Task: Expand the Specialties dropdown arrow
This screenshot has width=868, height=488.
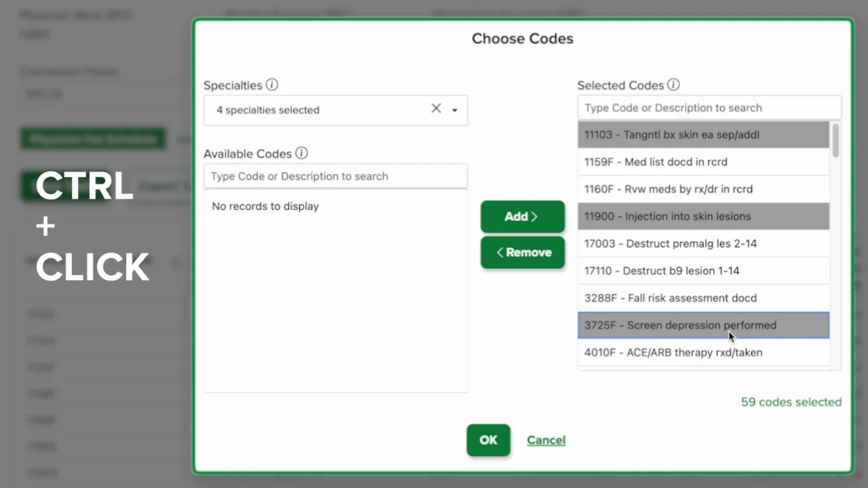Action: pyautogui.click(x=455, y=110)
